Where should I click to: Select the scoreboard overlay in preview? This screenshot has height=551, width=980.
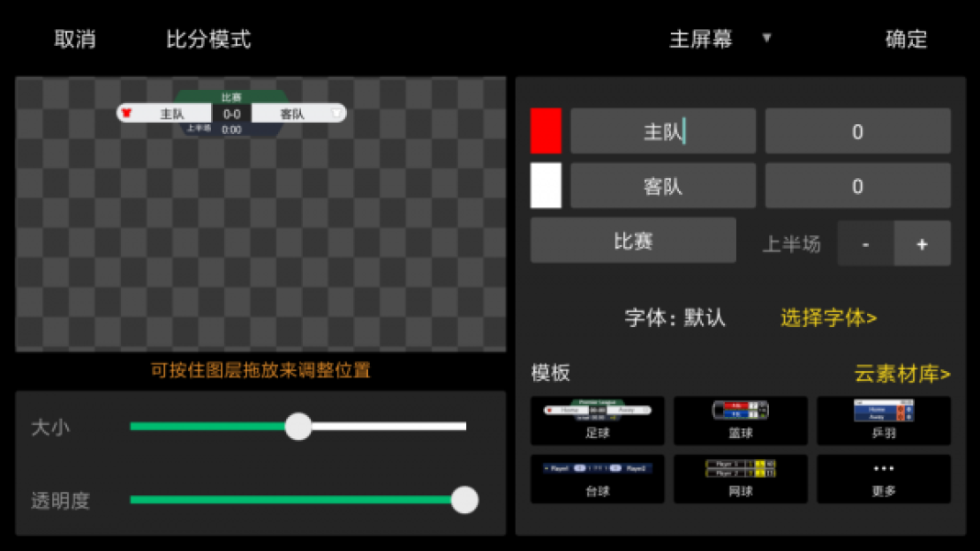tap(231, 113)
